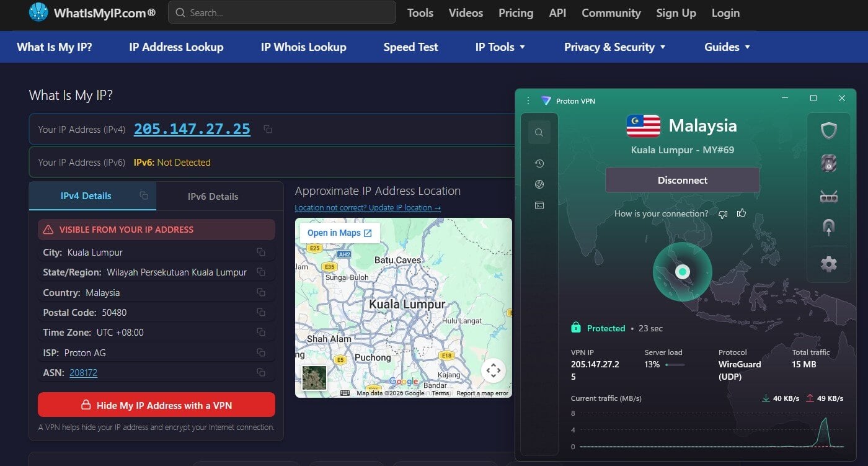Rate the connection with thumbs up

coord(742,213)
